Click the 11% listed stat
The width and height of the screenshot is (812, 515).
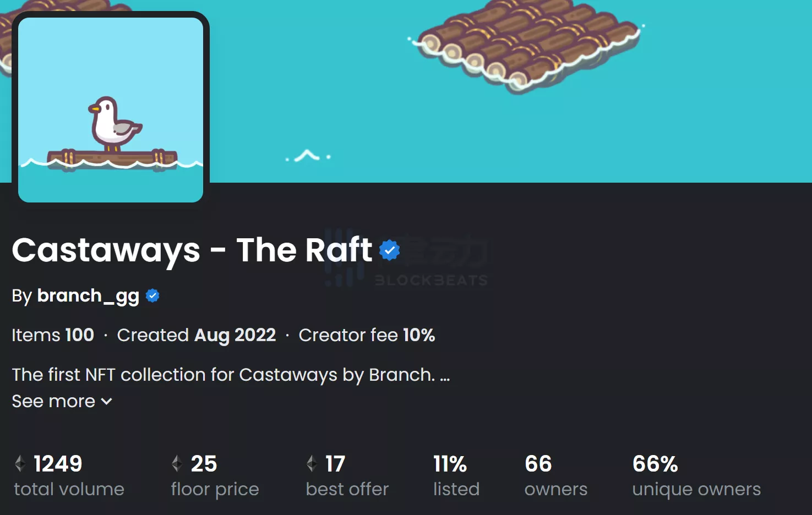(x=450, y=465)
